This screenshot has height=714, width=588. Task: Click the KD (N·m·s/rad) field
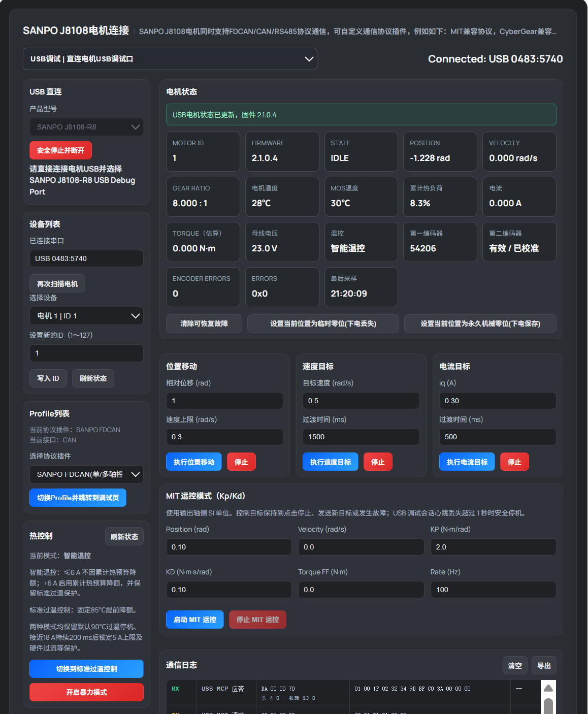(x=229, y=590)
